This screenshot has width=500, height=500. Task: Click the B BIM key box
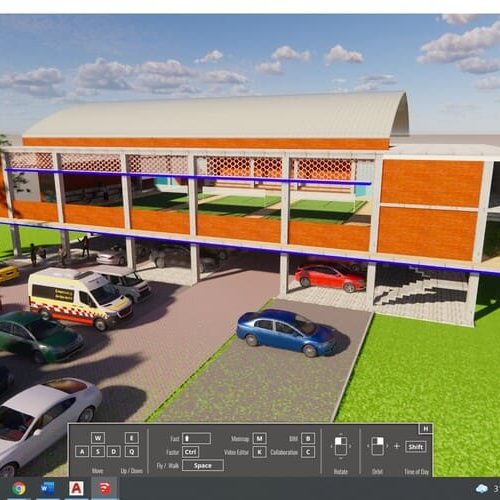(308, 438)
